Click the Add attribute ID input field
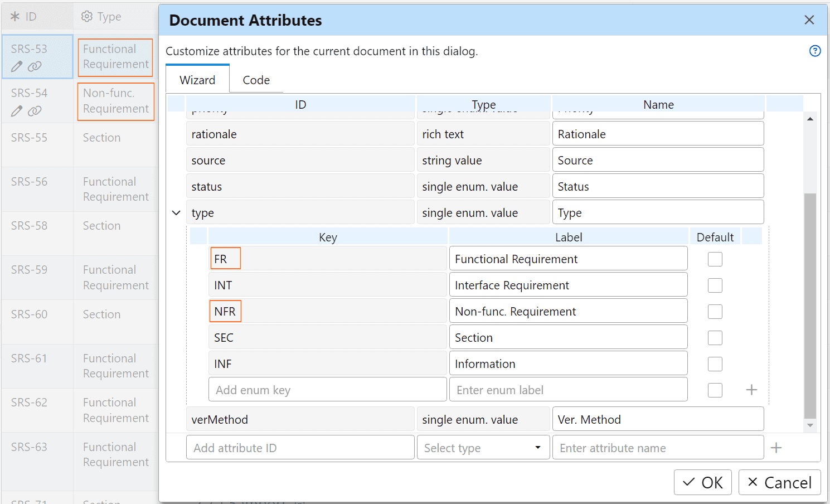Image resolution: width=830 pixels, height=504 pixels. [300, 447]
